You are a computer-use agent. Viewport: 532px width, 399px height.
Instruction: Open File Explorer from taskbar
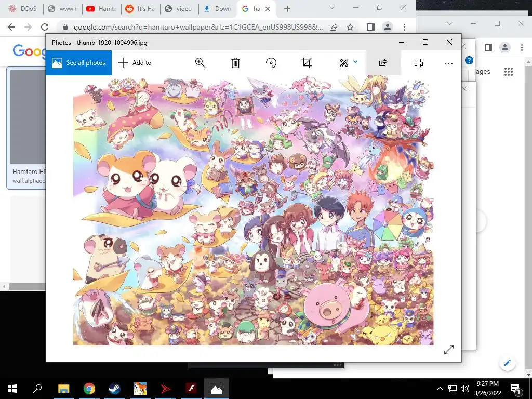pyautogui.click(x=63, y=389)
